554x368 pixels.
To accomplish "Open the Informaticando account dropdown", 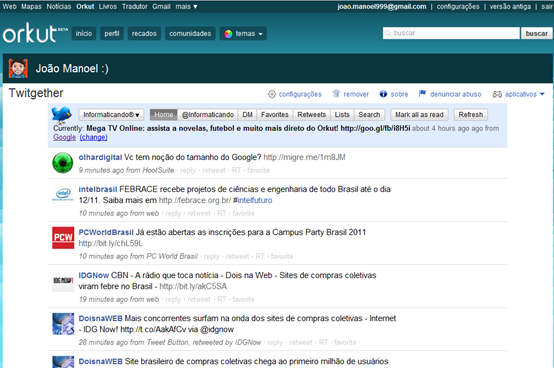I will 111,114.
